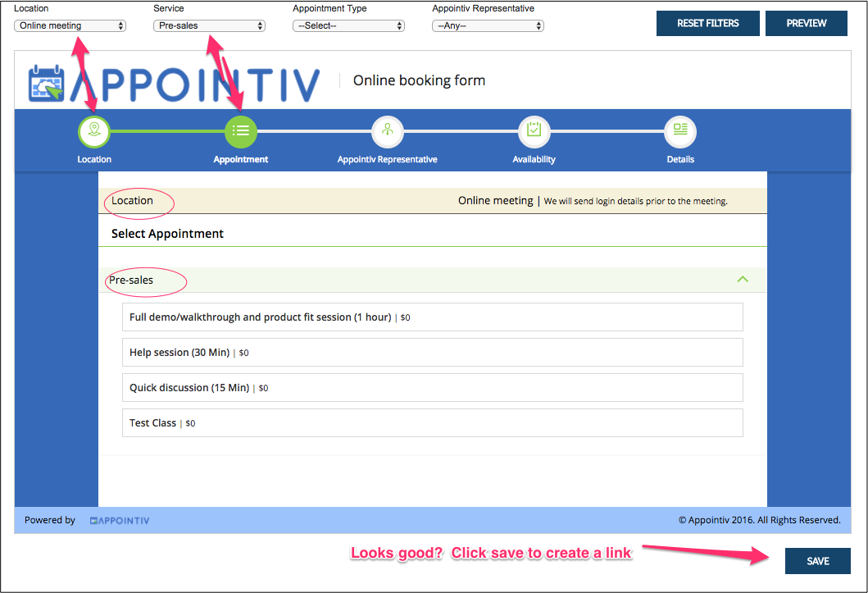Select Quick discussion (15 Min) appointment
The width and height of the screenshot is (868, 593).
[x=432, y=388]
